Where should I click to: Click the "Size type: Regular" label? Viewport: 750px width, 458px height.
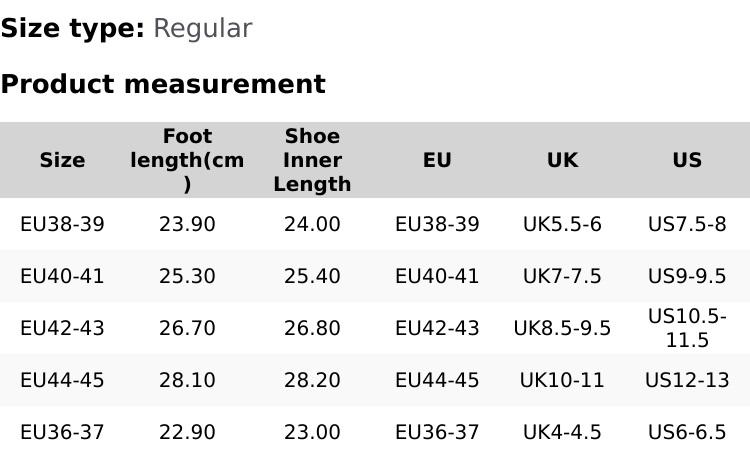(x=126, y=29)
